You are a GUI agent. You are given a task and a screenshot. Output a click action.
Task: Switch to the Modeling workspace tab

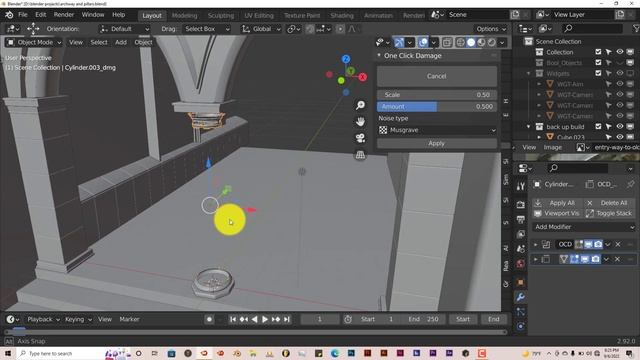coord(184,16)
